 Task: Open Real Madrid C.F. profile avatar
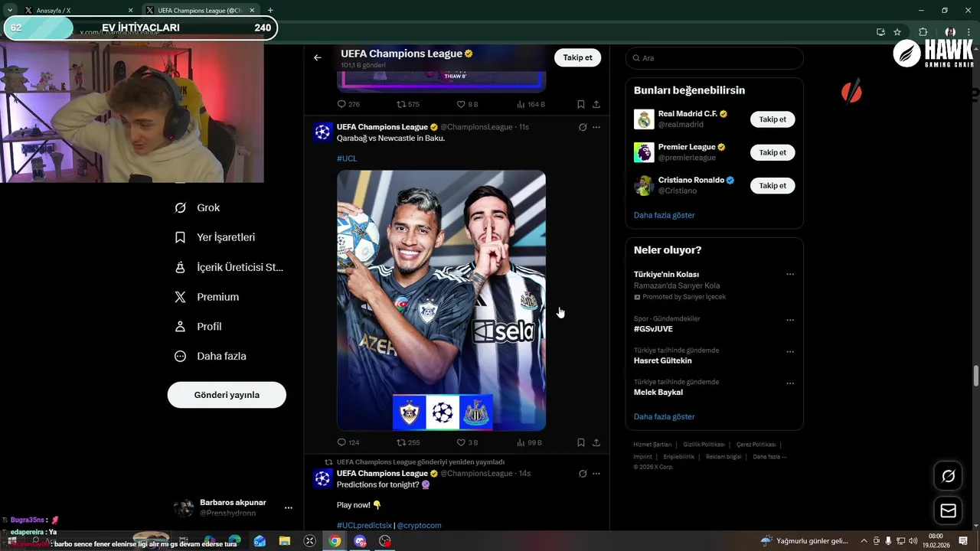pos(644,119)
